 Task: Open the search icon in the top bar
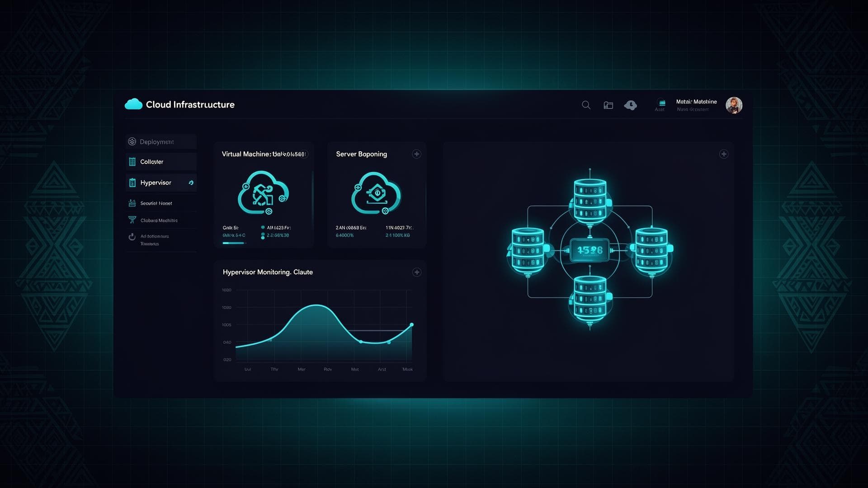click(586, 105)
